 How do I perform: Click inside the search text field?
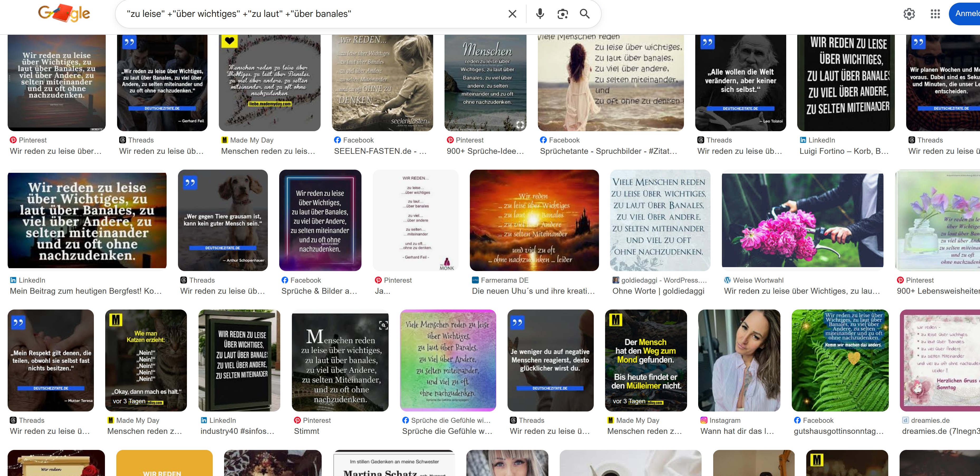tap(304, 14)
